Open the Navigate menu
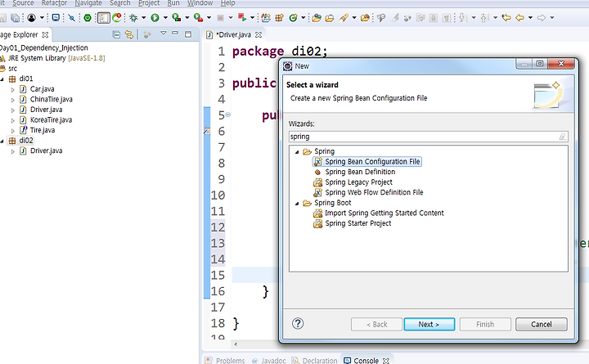Viewport: 589px width, 364px height. coord(88,3)
